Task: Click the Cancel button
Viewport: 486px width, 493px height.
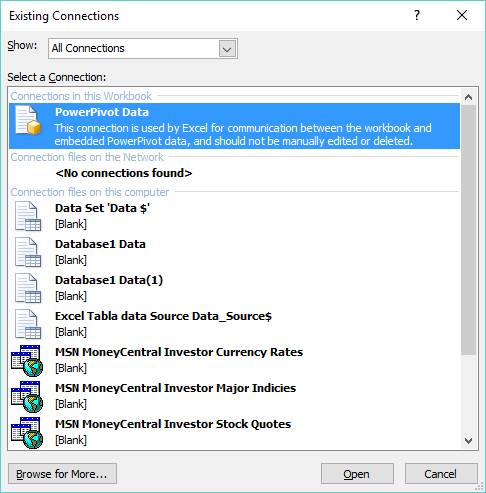Action: click(441, 474)
